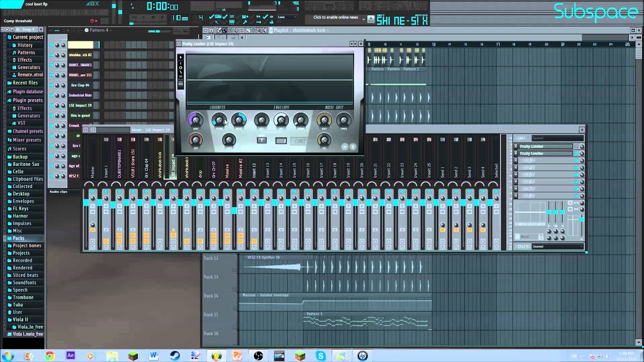Image resolution: width=644 pixels, height=362 pixels.
Task: Click the Saturation knob in Fruity Limiter
Action: tap(195, 140)
